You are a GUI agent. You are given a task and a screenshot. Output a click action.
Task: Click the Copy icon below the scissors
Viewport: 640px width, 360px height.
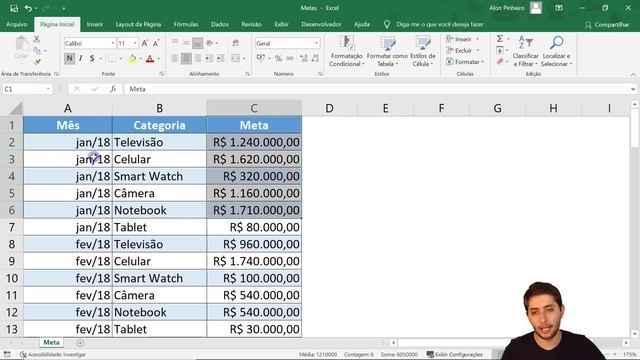click(x=37, y=50)
